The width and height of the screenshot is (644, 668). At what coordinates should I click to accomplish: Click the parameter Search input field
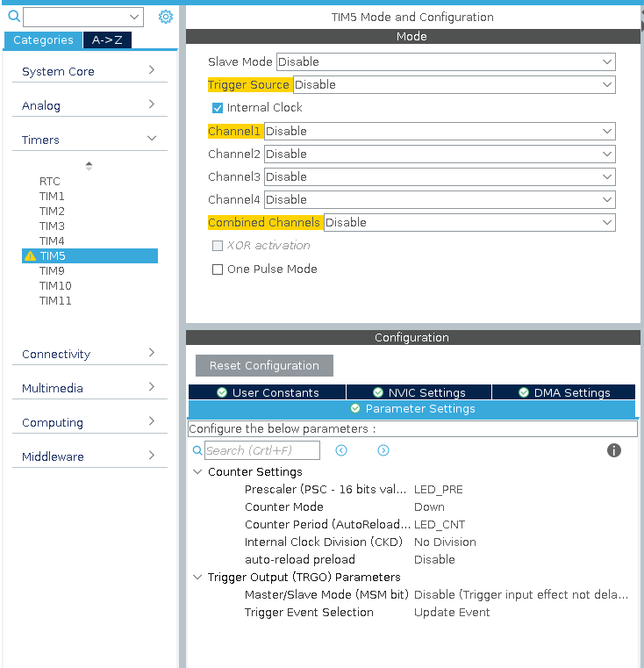click(x=262, y=450)
